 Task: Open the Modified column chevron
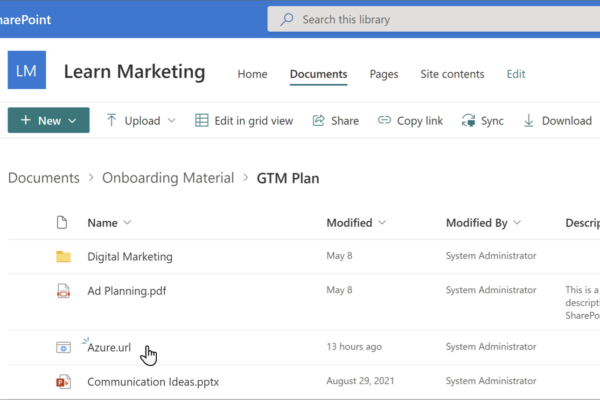[382, 222]
